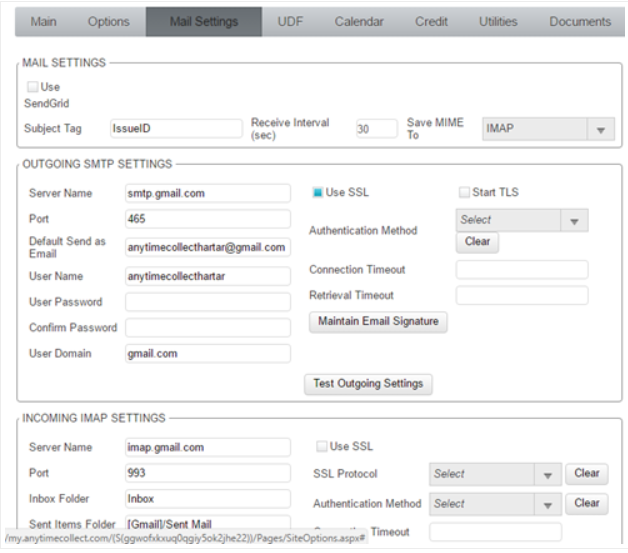Click Clear next to SSL Protocol

coord(586,474)
